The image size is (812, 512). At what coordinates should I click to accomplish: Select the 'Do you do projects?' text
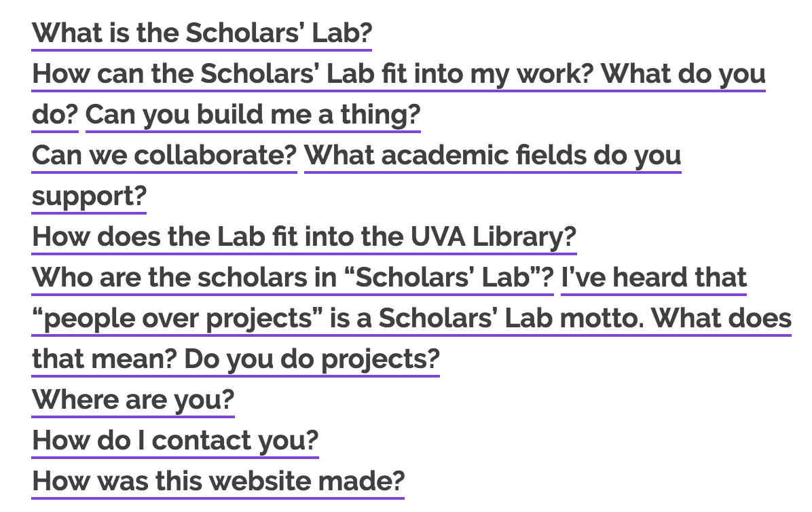312,359
